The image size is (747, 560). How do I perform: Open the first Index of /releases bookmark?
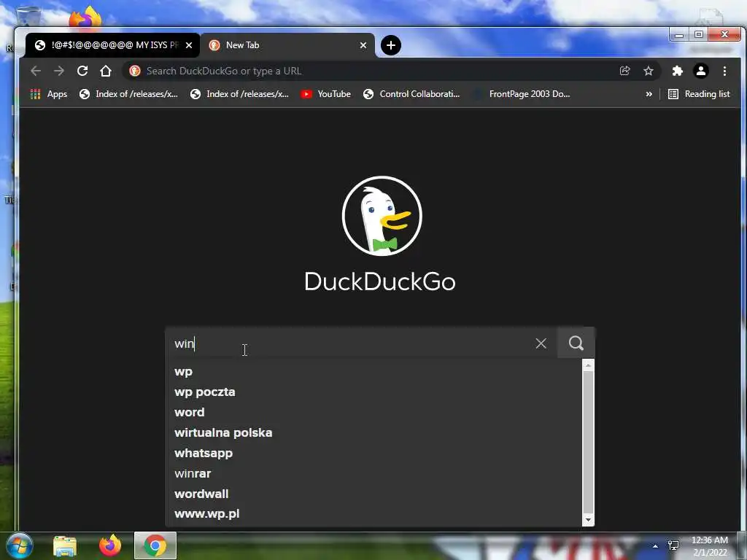(x=128, y=94)
